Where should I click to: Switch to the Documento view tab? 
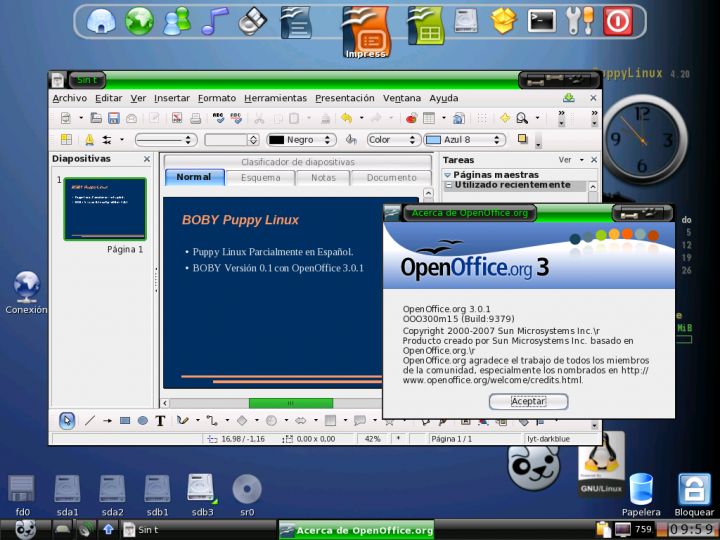coord(391,178)
